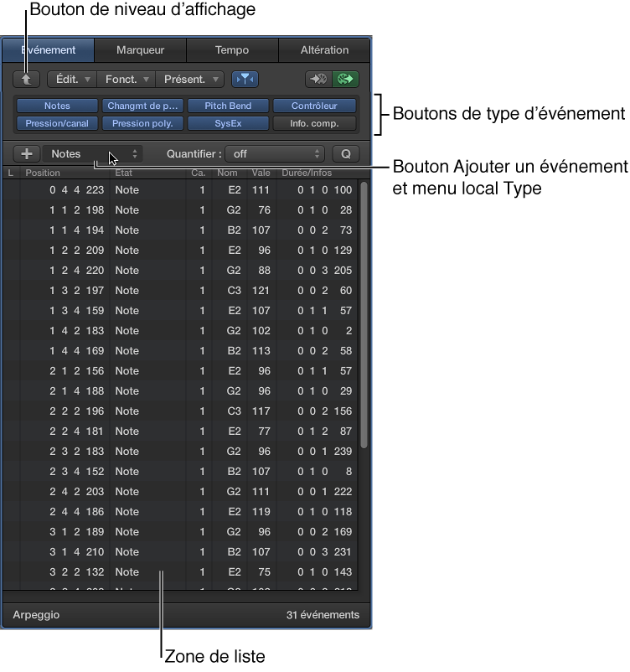Click length 0 0 3 205 value
The height and width of the screenshot is (672, 630).
325,271
